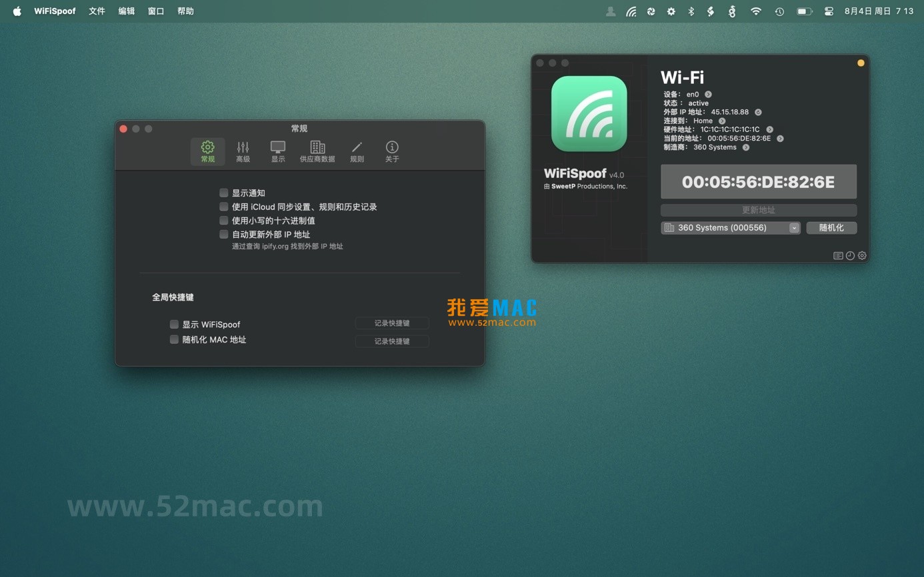Refresh the external IP address 45.15.18.88
This screenshot has width=924, height=577.
[758, 112]
